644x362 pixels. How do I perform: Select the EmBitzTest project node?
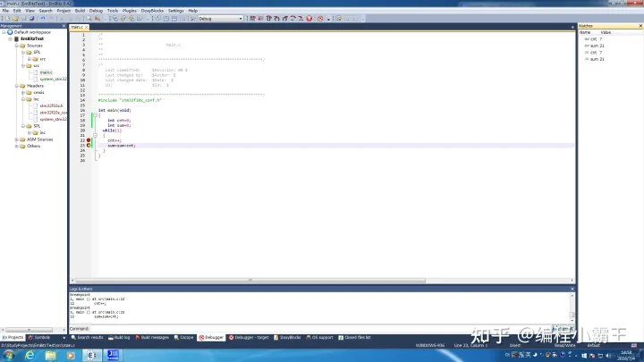pos(32,38)
